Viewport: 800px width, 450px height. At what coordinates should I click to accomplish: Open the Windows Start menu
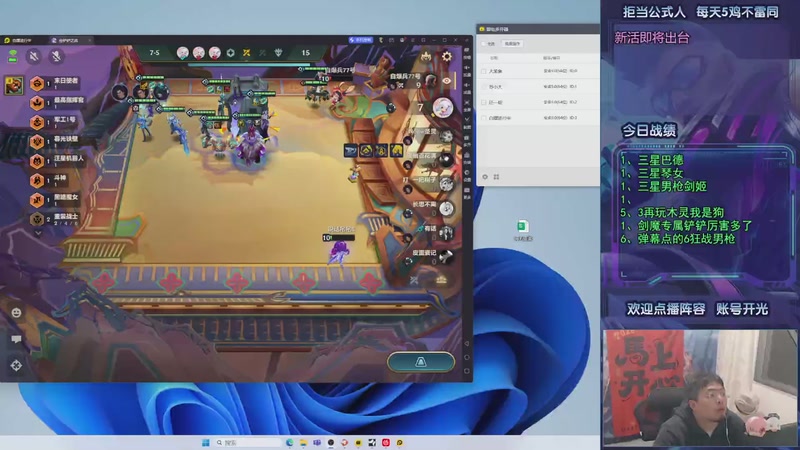(206, 442)
